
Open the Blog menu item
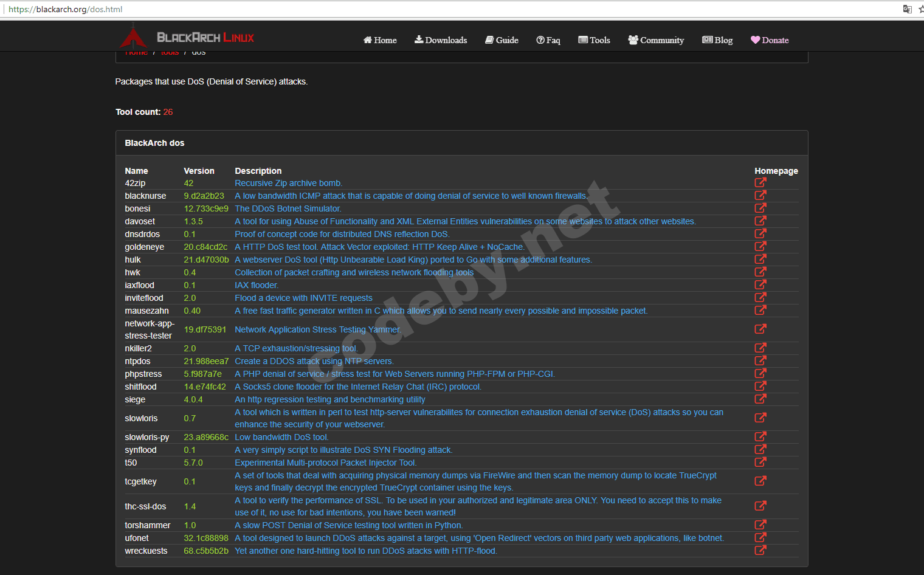[717, 40]
